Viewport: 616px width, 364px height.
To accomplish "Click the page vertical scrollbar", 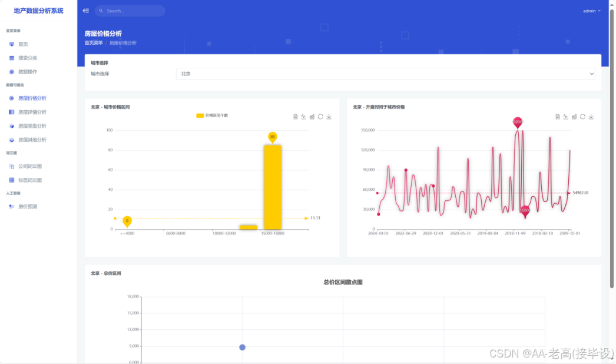I will click(612, 150).
